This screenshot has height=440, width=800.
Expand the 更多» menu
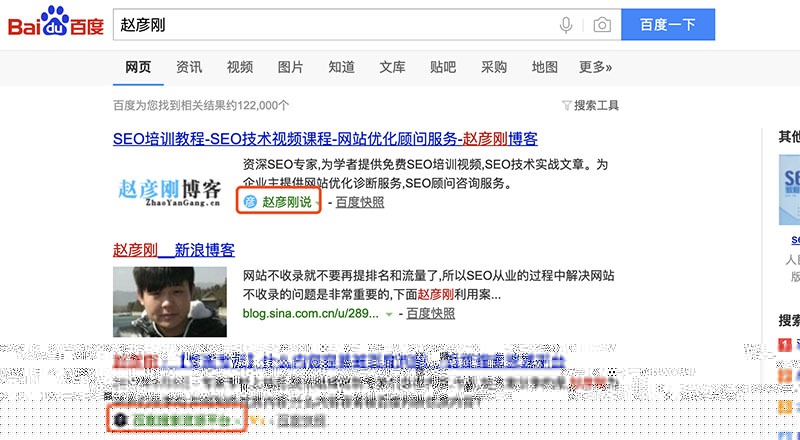[x=595, y=67]
